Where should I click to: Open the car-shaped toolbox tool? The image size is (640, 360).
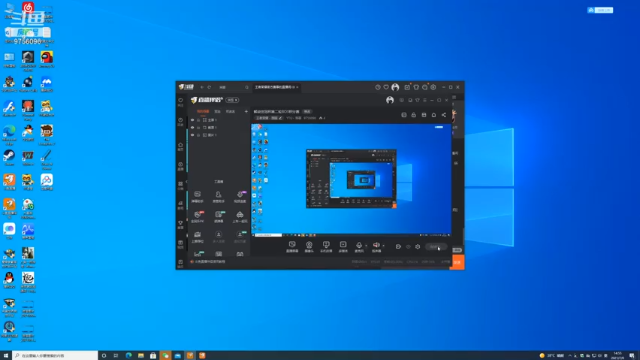(x=240, y=216)
